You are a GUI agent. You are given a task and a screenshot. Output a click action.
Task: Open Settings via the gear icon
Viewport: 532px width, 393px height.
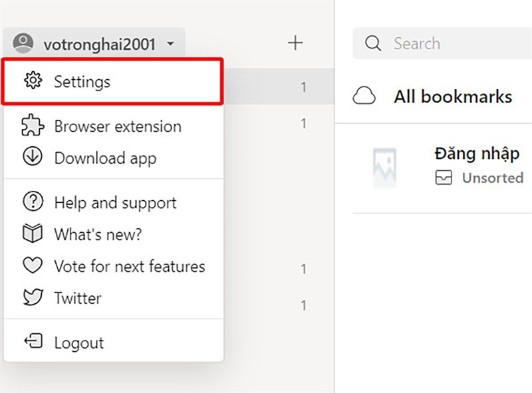point(33,82)
